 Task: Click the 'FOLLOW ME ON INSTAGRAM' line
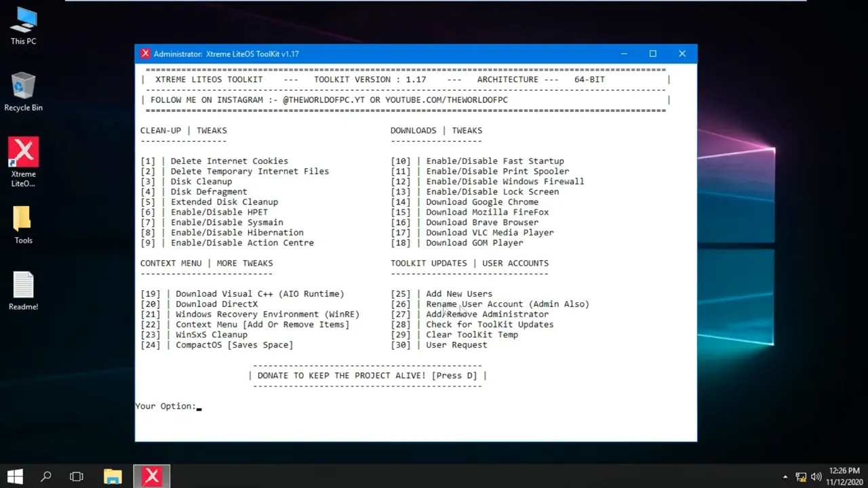point(330,100)
